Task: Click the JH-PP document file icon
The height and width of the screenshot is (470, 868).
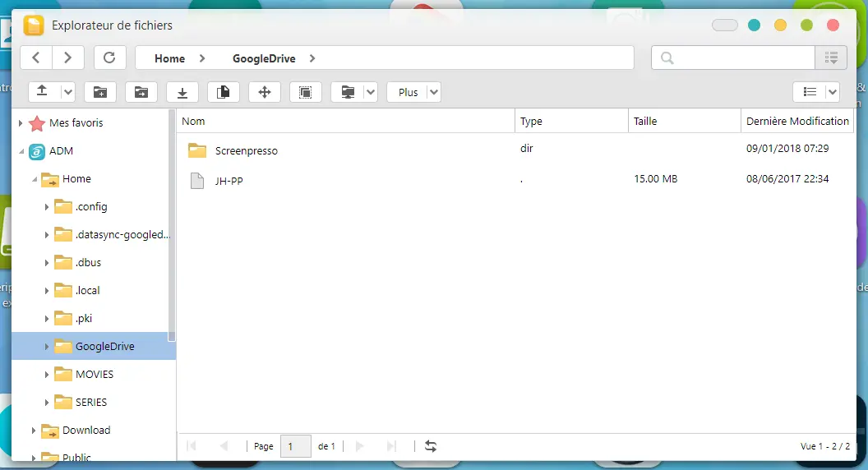Action: pos(197,181)
